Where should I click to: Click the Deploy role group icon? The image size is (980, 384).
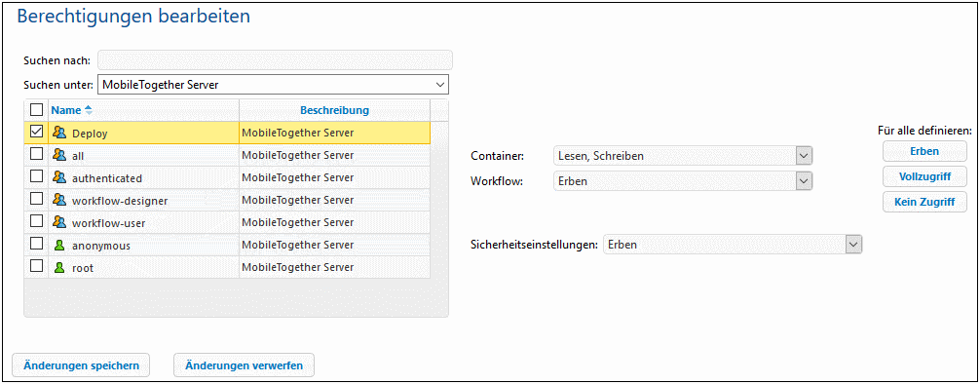tap(59, 133)
